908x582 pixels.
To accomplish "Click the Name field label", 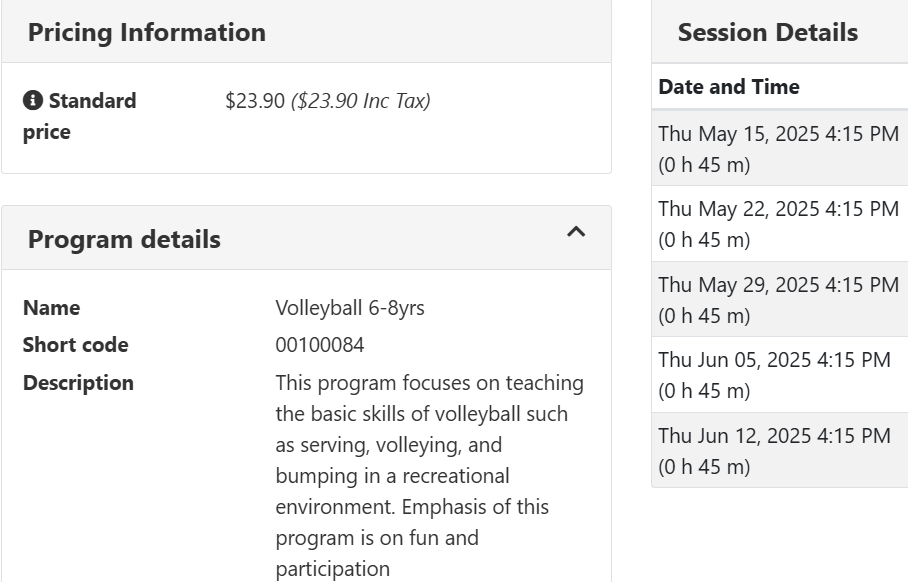I will [x=51, y=308].
